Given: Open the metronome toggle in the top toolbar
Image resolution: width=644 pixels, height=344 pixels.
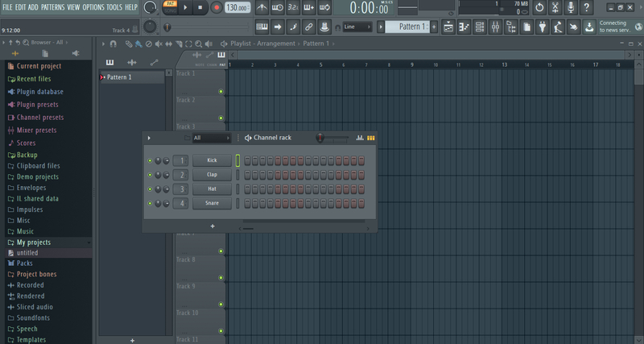Looking at the screenshot, I should [262, 7].
